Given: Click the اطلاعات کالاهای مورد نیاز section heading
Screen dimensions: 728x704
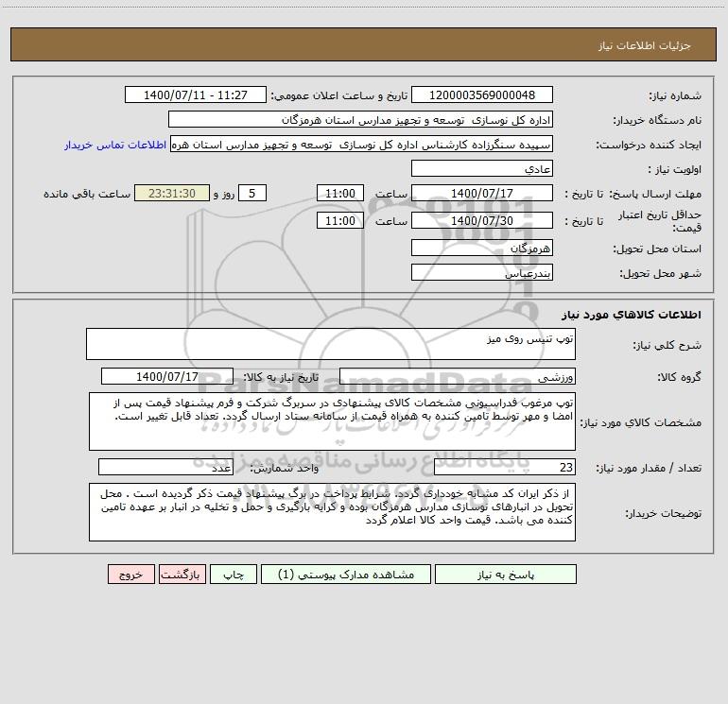Looking at the screenshot, I should point(632,315).
